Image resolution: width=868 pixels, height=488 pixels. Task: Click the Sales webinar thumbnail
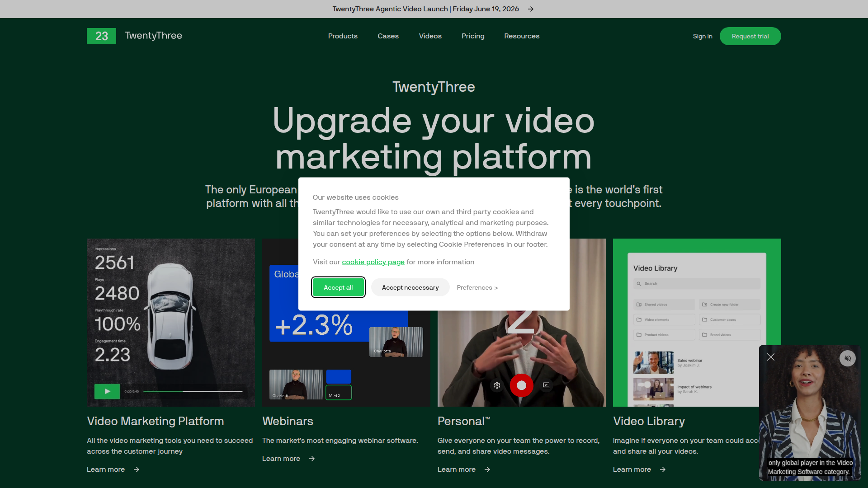(653, 362)
